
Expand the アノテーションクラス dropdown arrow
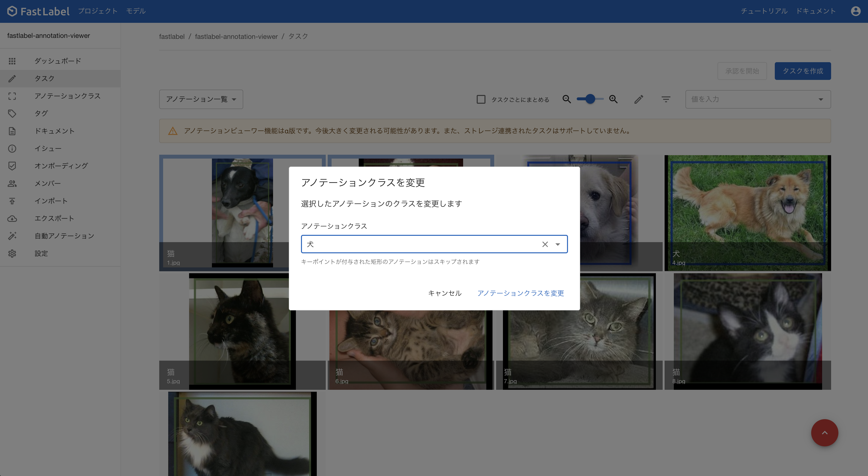(x=558, y=244)
